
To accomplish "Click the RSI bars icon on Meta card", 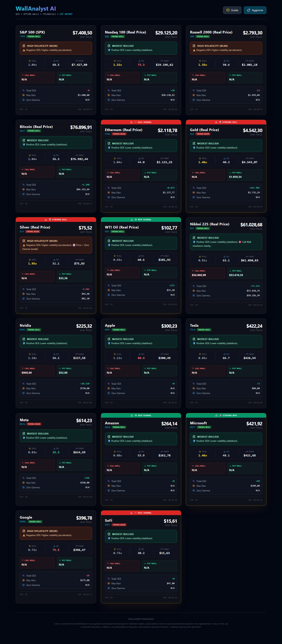I will tap(54, 449).
